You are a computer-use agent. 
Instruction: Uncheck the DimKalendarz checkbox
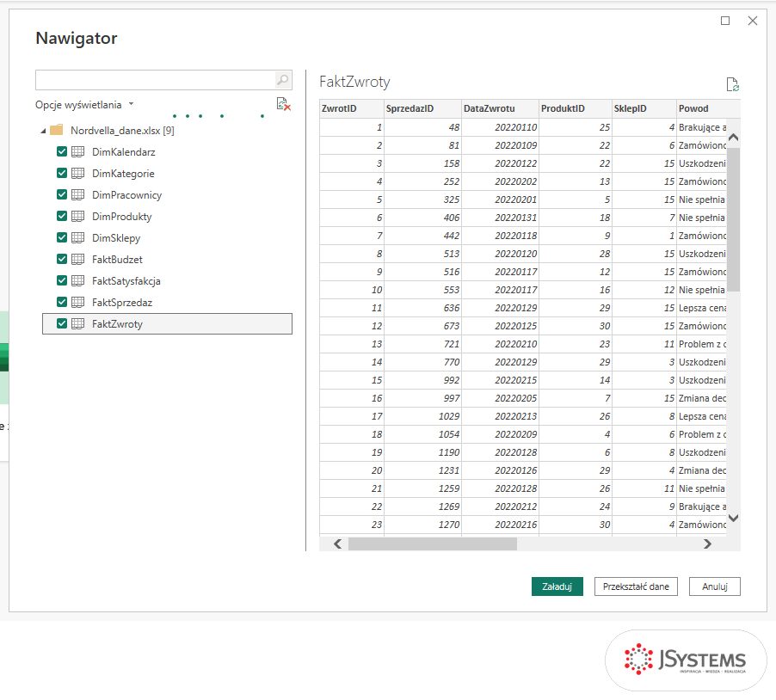click(x=62, y=151)
